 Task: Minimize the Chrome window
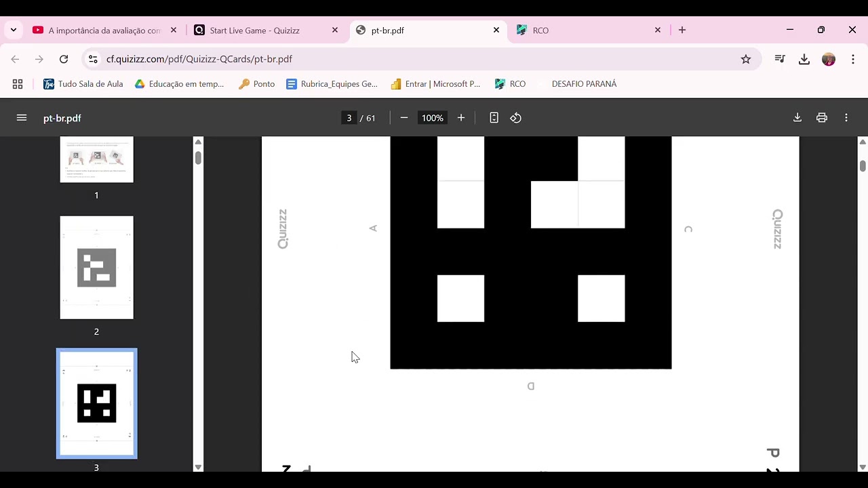[790, 30]
